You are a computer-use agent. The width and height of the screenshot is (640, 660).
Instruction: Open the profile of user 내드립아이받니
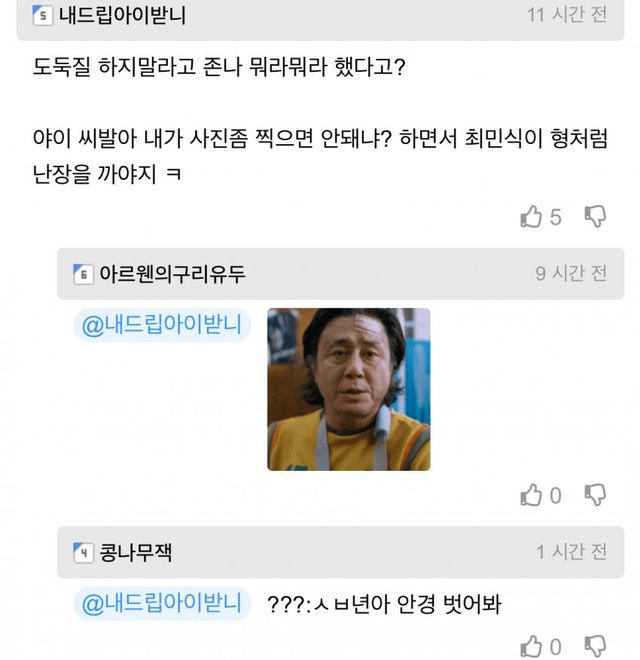(x=122, y=17)
